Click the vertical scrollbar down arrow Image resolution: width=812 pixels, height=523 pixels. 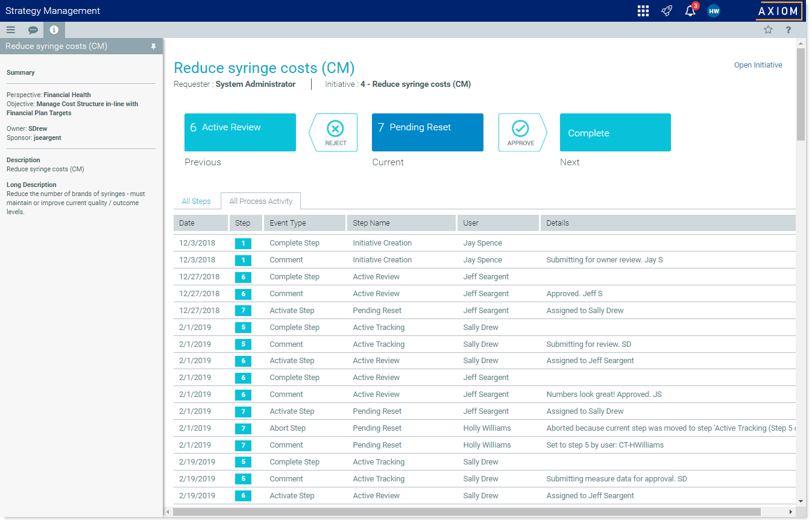[801, 501]
